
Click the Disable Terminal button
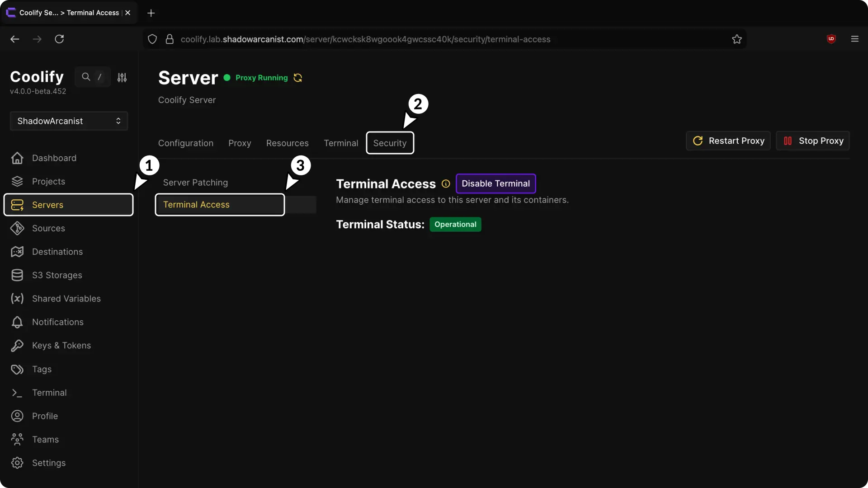(x=496, y=183)
